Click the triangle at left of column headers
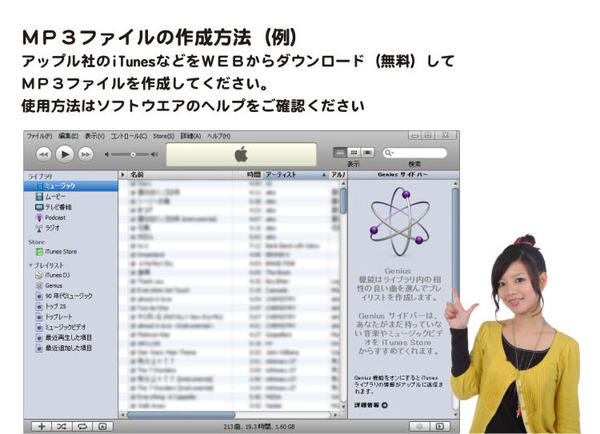600x434 pixels. coord(123,175)
